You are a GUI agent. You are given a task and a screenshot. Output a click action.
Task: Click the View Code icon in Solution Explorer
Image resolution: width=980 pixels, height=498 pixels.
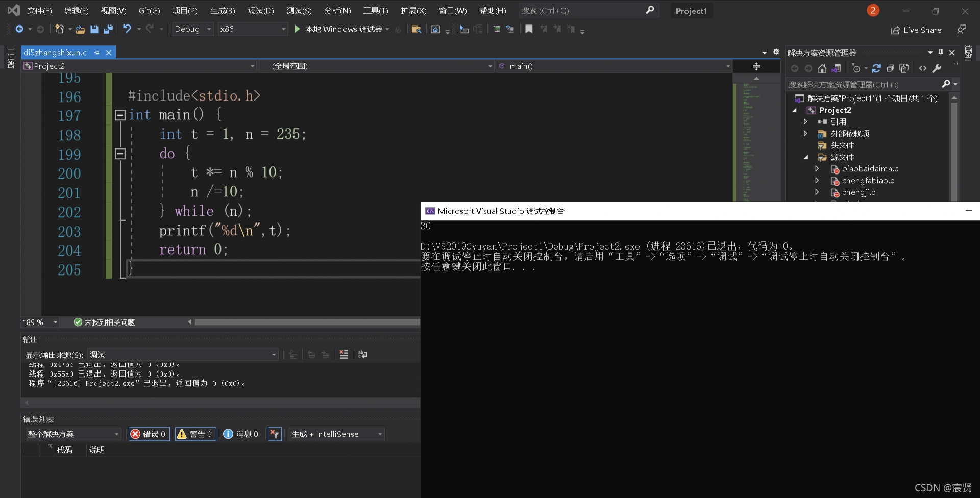(x=923, y=68)
